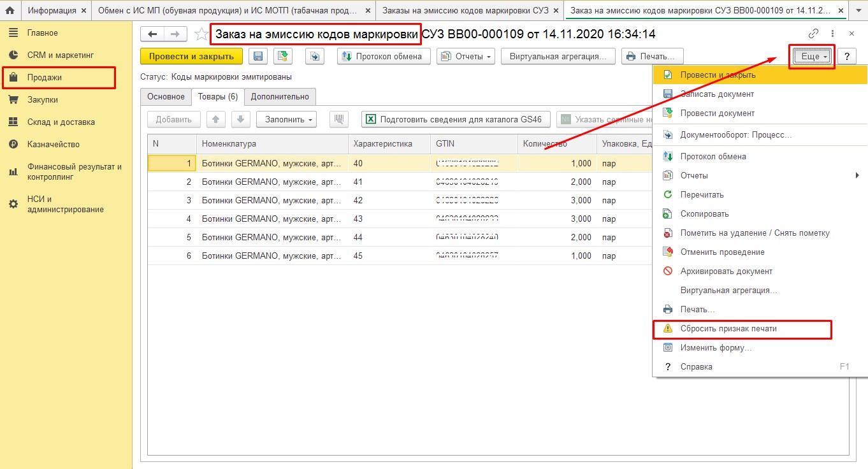Open Справка from the Еще menu
Screen dimensions: 868x469
click(760, 366)
